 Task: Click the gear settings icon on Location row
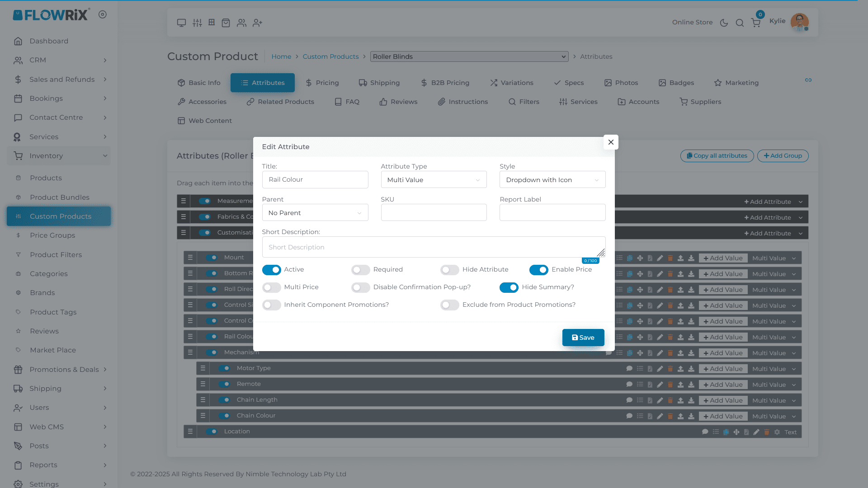tap(777, 432)
